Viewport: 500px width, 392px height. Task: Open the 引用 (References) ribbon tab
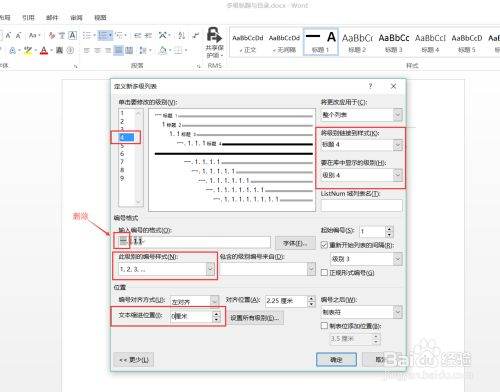pyautogui.click(x=28, y=18)
